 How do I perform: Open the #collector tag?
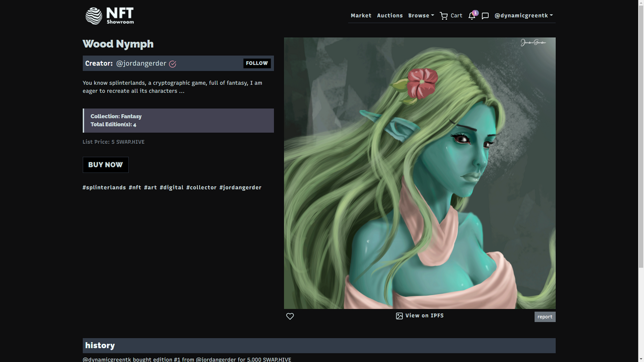(201, 188)
